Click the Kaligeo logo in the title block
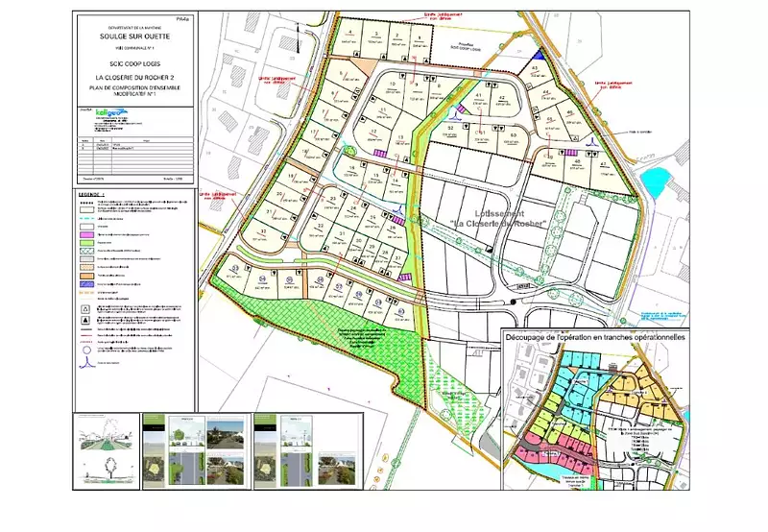Image resolution: width=768 pixels, height=532 pixels. [x=94, y=112]
